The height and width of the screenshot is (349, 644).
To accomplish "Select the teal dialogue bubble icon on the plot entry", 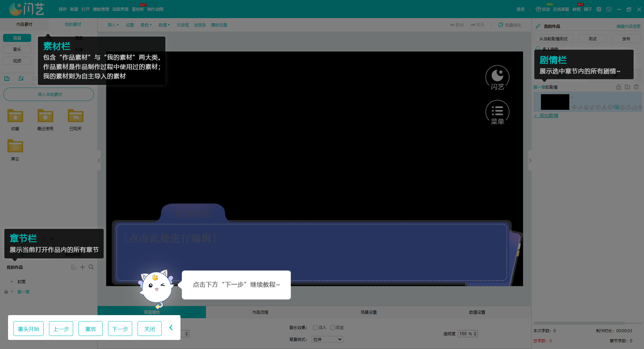I will click(x=616, y=108).
